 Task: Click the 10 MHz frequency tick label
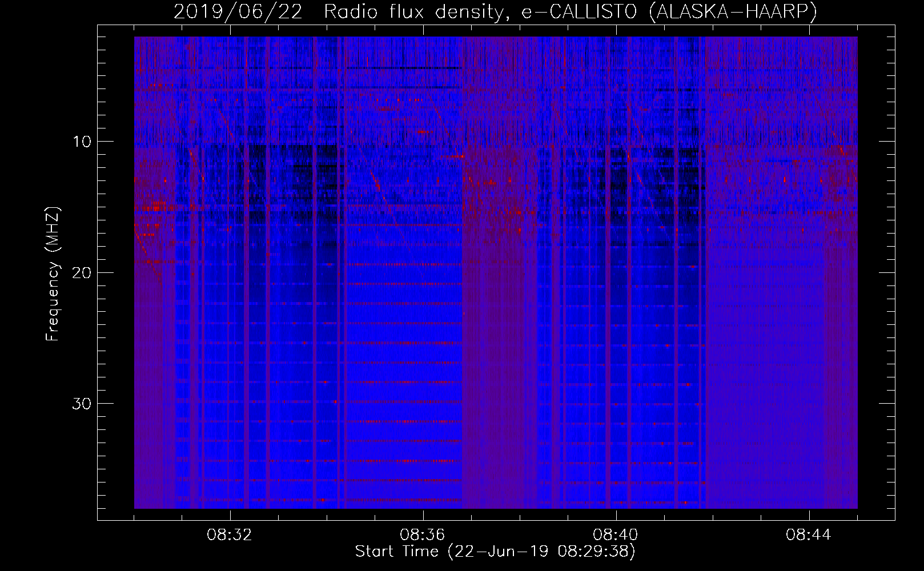coord(82,142)
